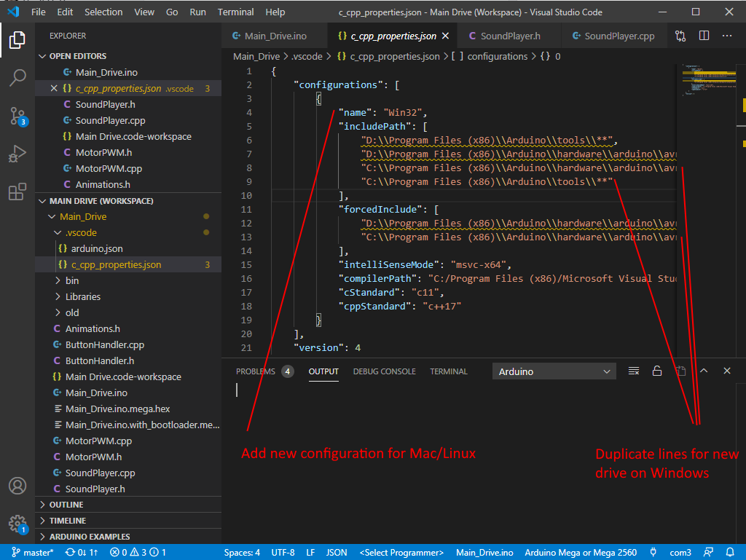The image size is (746, 560).
Task: Open the Explorer view in activity bar
Action: tap(17, 40)
